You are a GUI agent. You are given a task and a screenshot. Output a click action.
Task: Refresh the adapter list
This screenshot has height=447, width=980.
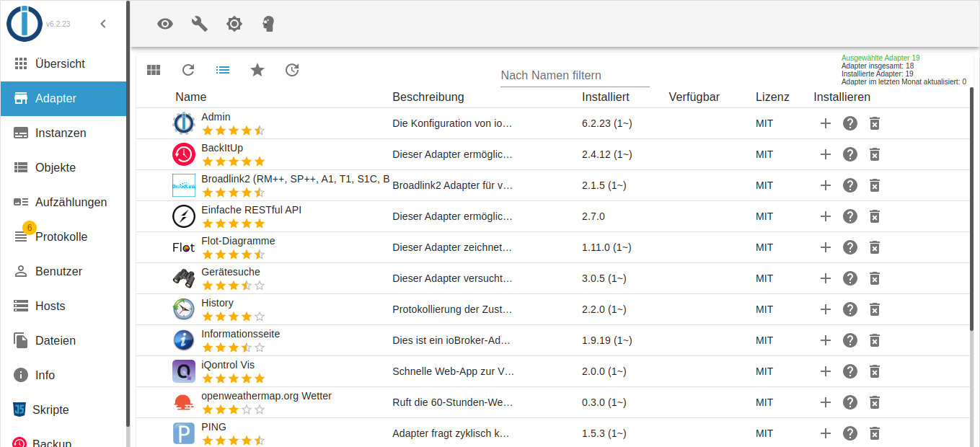pos(188,70)
